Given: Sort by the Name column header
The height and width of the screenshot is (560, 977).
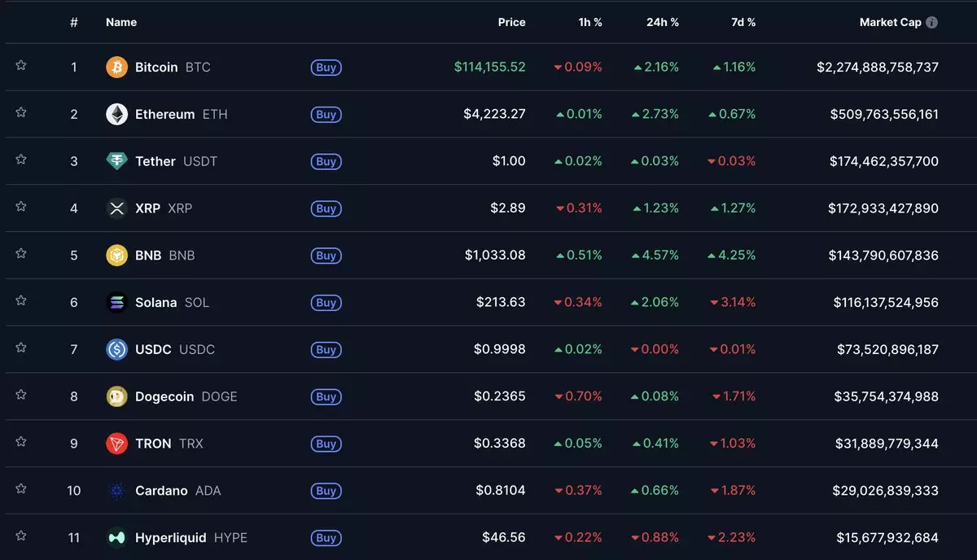Looking at the screenshot, I should (x=121, y=23).
